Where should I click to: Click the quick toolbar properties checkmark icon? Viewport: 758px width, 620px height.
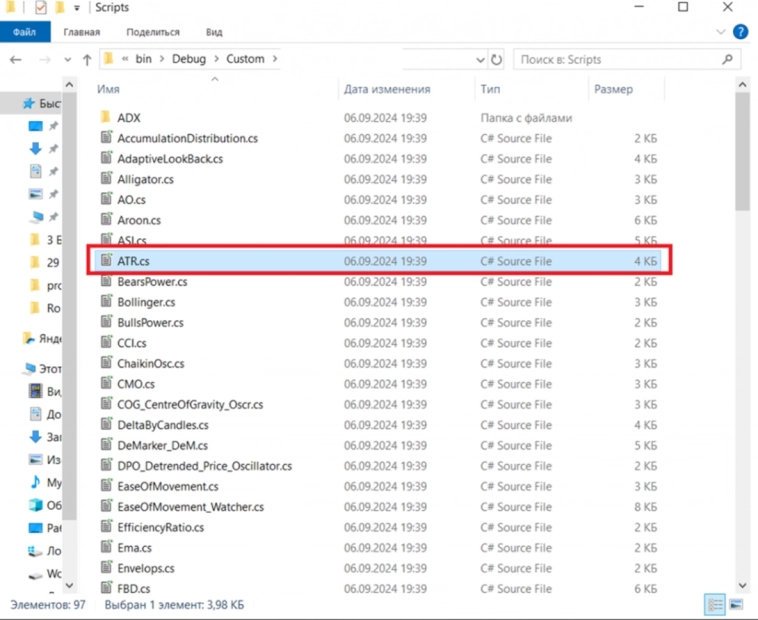(x=41, y=8)
